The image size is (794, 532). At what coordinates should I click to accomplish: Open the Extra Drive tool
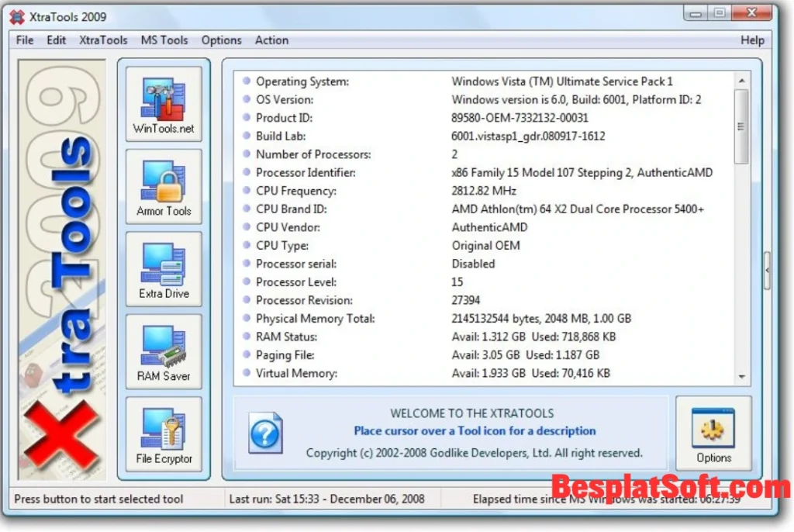pos(164,269)
